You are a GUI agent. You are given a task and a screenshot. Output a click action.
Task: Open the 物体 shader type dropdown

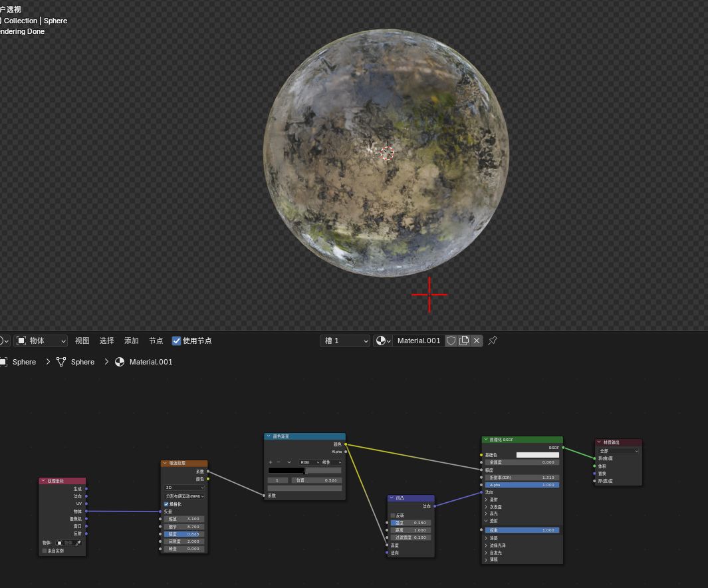coord(41,341)
